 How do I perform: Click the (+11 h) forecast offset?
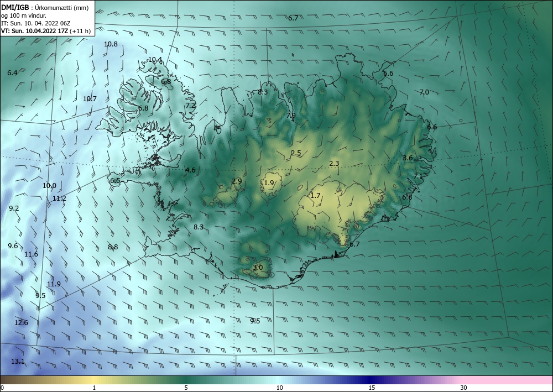pyautogui.click(x=80, y=31)
